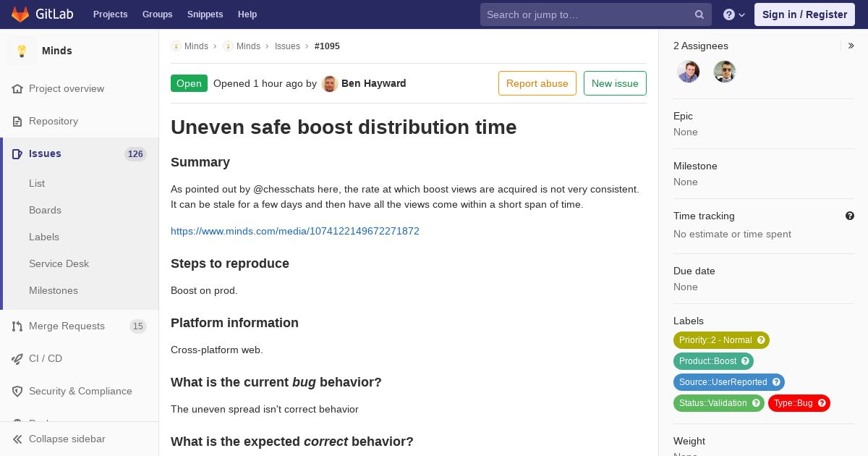
Task: Click the second Minds breadcrumb bulb icon
Action: pyautogui.click(x=228, y=46)
